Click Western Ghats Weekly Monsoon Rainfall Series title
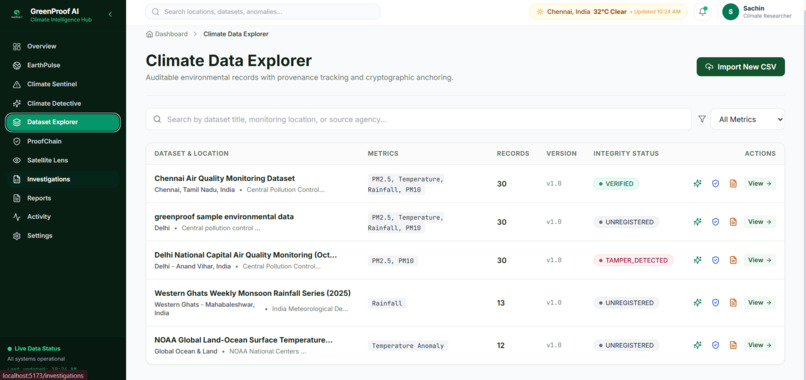 252,293
